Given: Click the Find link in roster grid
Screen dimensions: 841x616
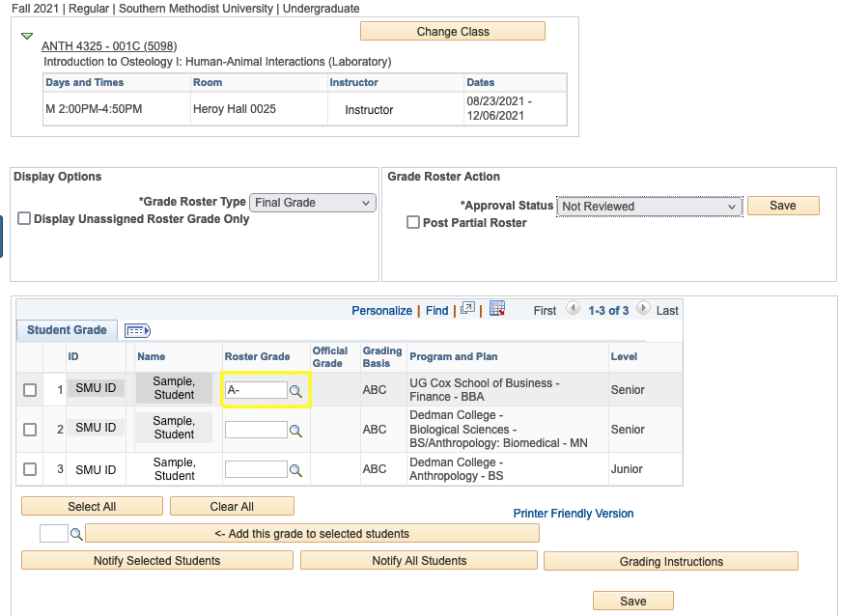Looking at the screenshot, I should pyautogui.click(x=437, y=310).
